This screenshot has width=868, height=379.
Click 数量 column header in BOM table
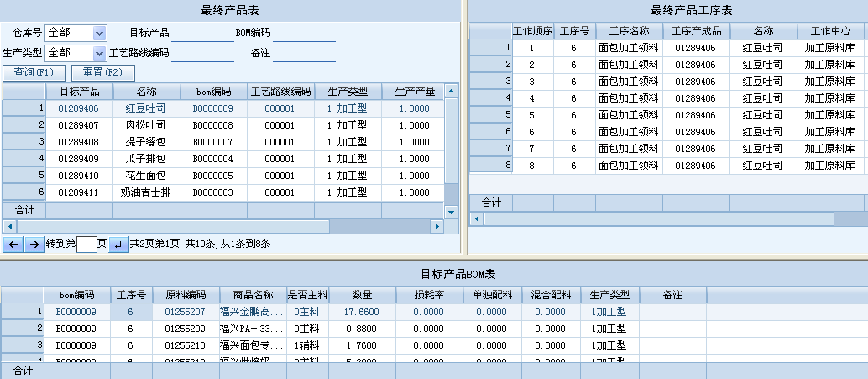(x=362, y=295)
